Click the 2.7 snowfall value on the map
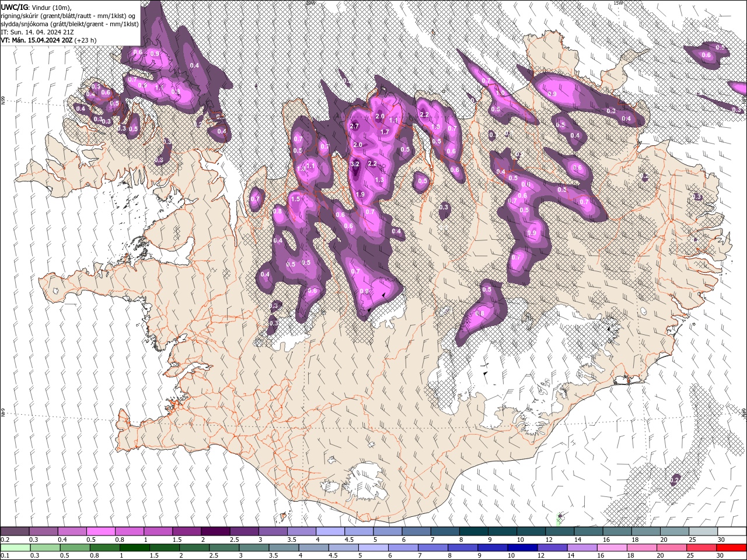This screenshot has width=747, height=560. coord(354,126)
